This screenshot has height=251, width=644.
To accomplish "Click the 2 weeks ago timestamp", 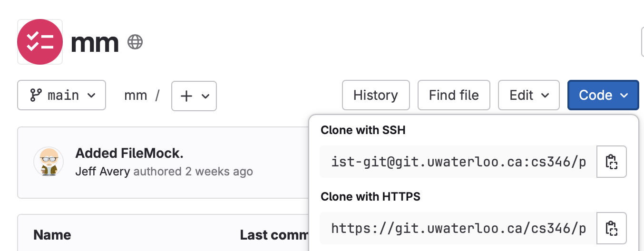I will (x=219, y=171).
